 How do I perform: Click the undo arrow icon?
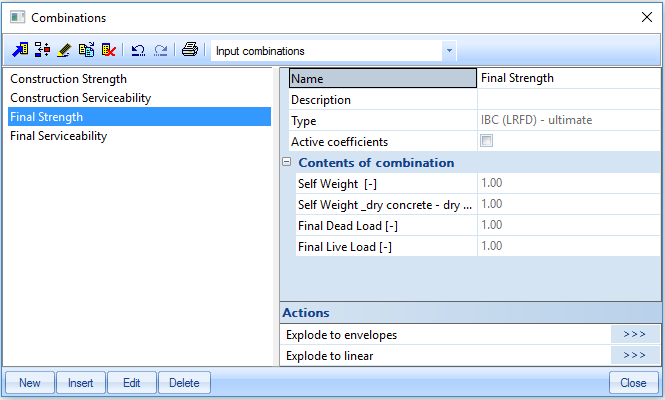(139, 50)
